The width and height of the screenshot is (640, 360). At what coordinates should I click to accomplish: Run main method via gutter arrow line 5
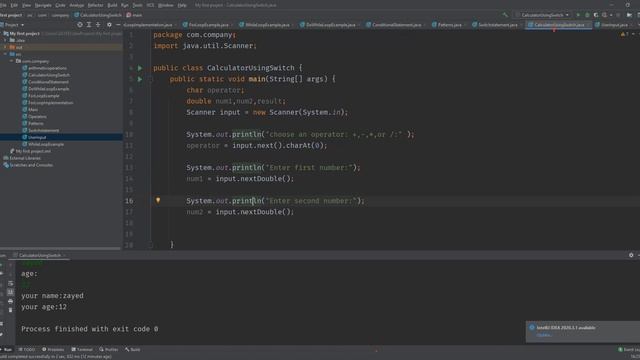coord(140,79)
